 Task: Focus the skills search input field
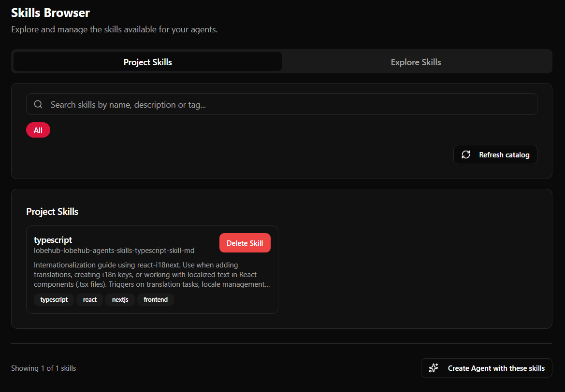tap(290, 104)
